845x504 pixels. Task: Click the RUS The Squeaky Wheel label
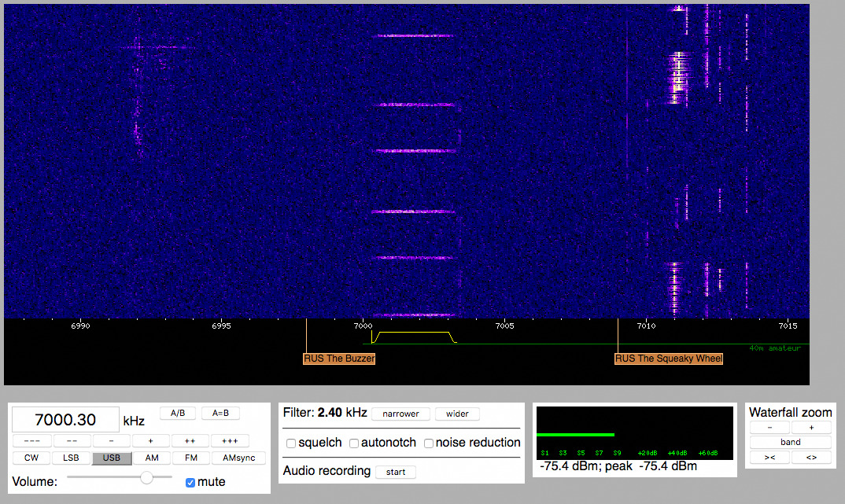[x=669, y=359]
